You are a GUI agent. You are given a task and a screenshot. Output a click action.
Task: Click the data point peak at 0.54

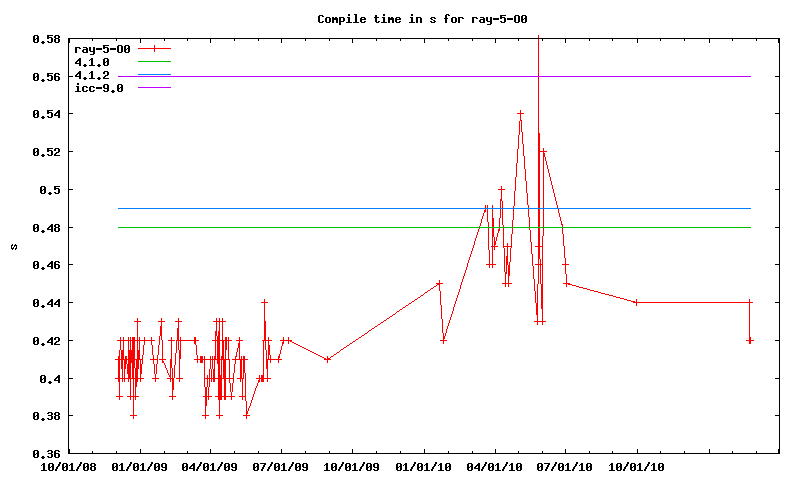[520, 114]
